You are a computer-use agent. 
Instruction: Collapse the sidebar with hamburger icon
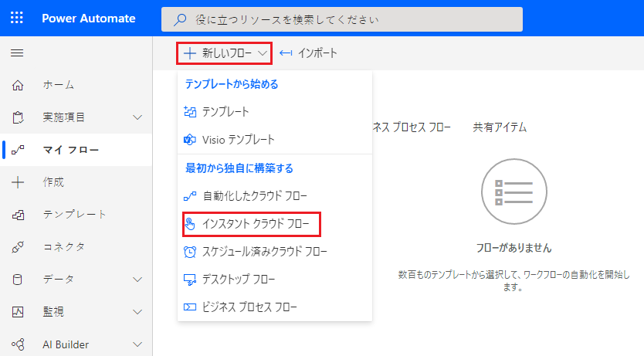click(17, 53)
